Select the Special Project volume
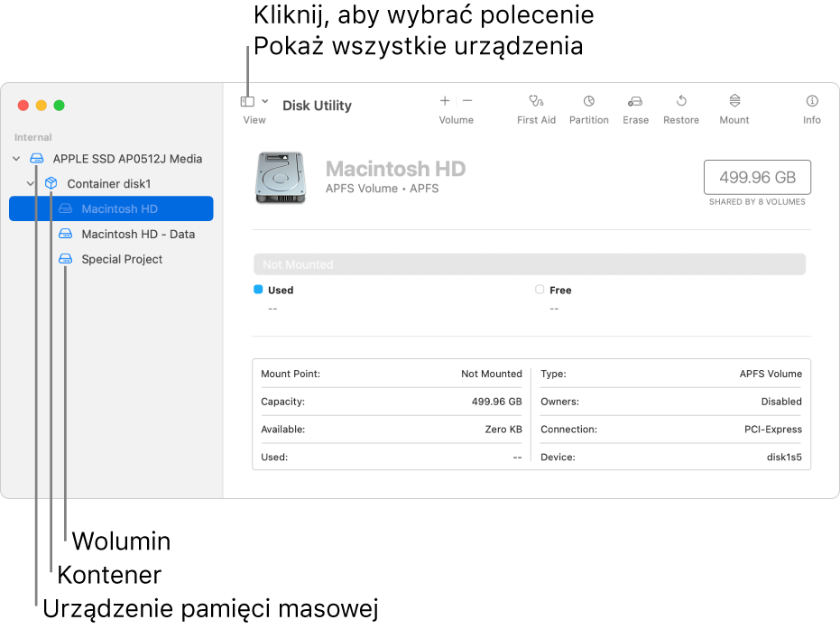 122,259
